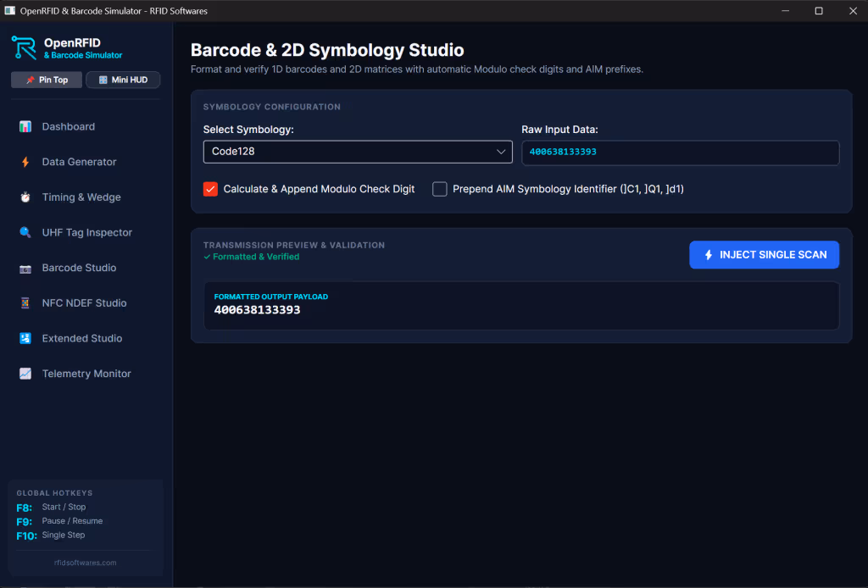Disable Calculate & Append Modulo Check Digit
The width and height of the screenshot is (868, 588).
[210, 189]
